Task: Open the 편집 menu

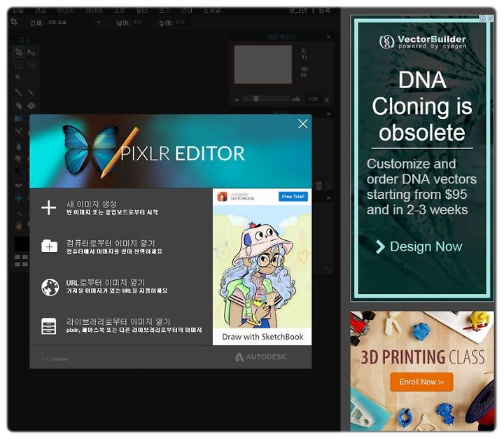Action: click(x=41, y=11)
